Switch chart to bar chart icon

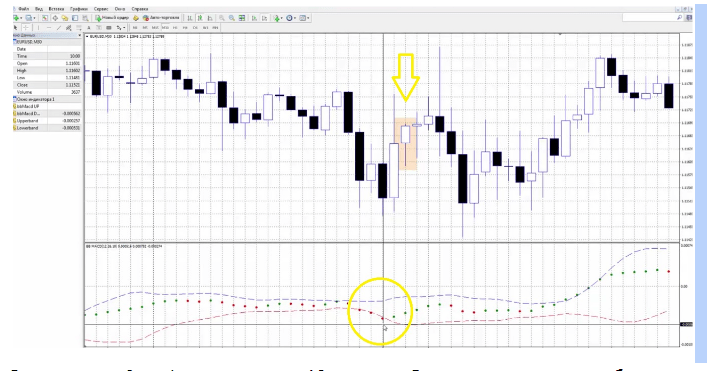190,18
